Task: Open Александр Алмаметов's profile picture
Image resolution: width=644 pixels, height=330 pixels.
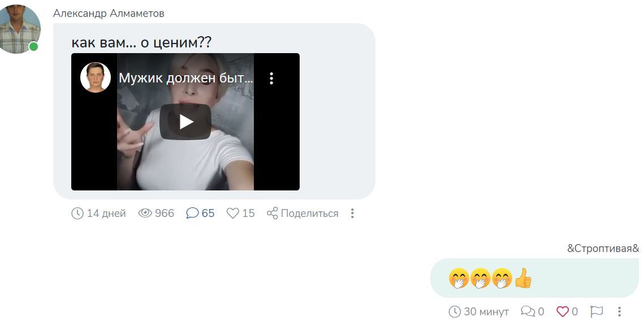Action: pos(19,28)
